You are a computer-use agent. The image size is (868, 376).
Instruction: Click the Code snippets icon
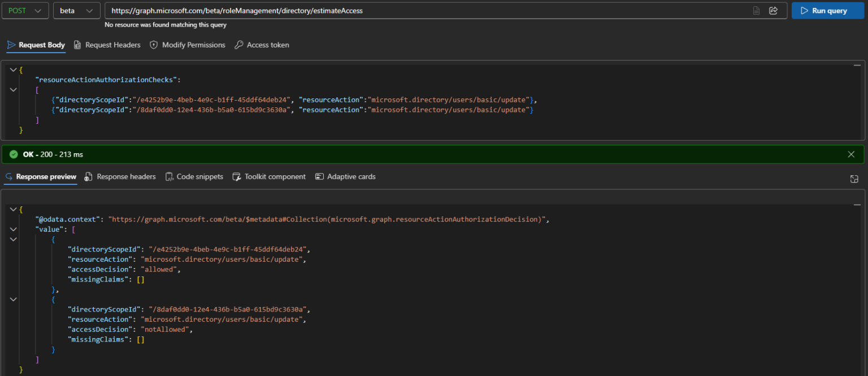click(169, 177)
